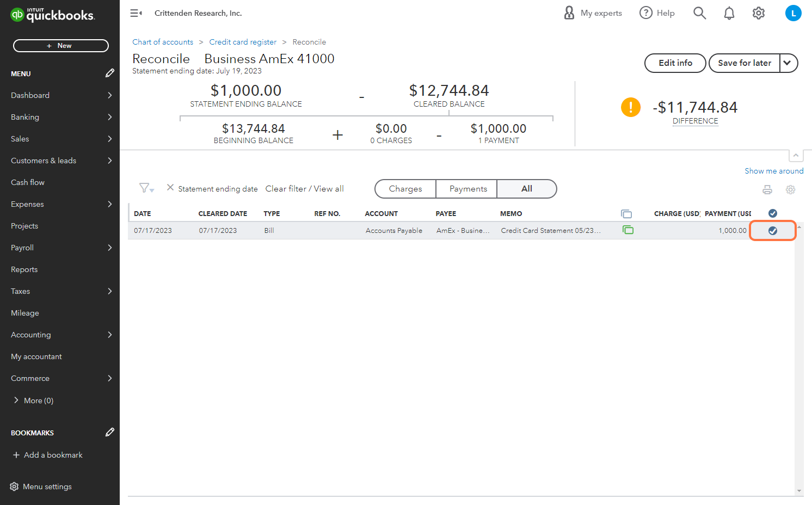Image resolution: width=812 pixels, height=505 pixels.
Task: Print the reconcile list
Action: (x=767, y=190)
